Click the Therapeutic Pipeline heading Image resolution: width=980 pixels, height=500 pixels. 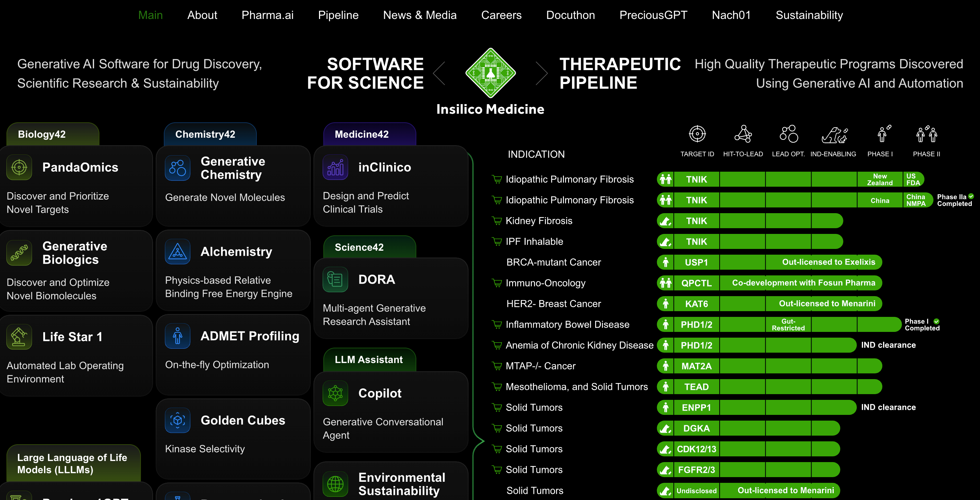pos(620,73)
